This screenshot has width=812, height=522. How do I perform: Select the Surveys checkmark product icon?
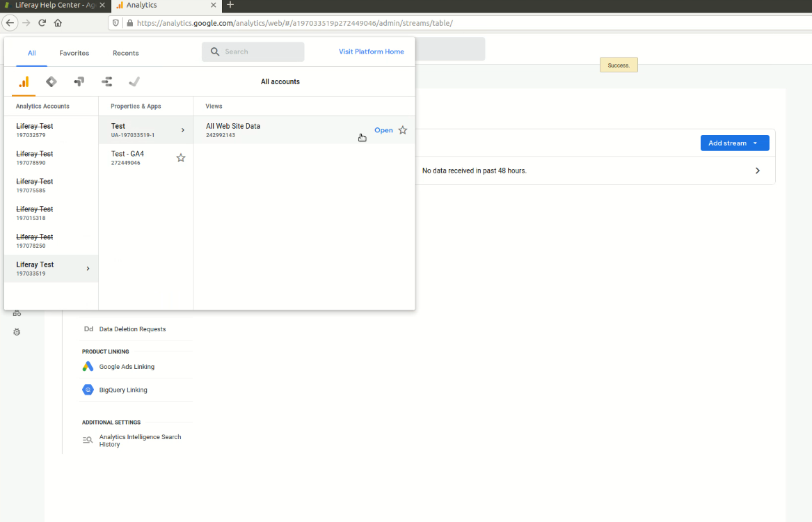coord(134,82)
